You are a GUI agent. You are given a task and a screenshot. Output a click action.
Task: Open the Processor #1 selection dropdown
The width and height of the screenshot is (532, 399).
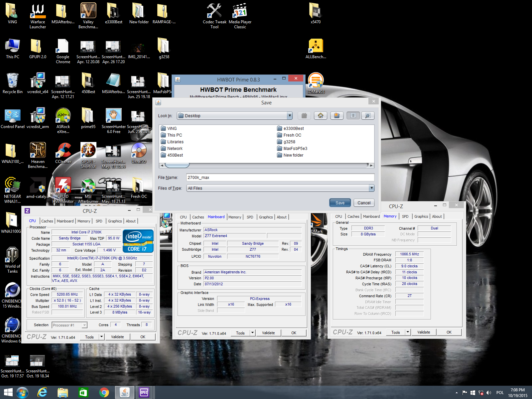tap(69, 325)
